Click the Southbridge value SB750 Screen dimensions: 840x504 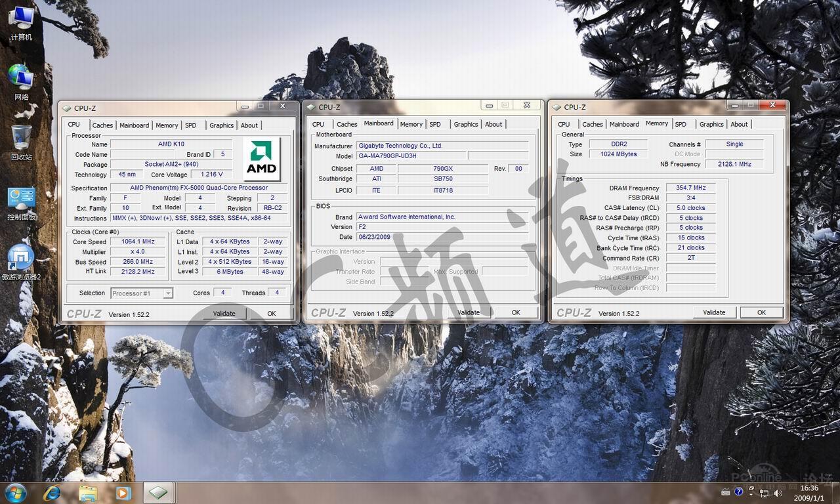[x=443, y=179]
